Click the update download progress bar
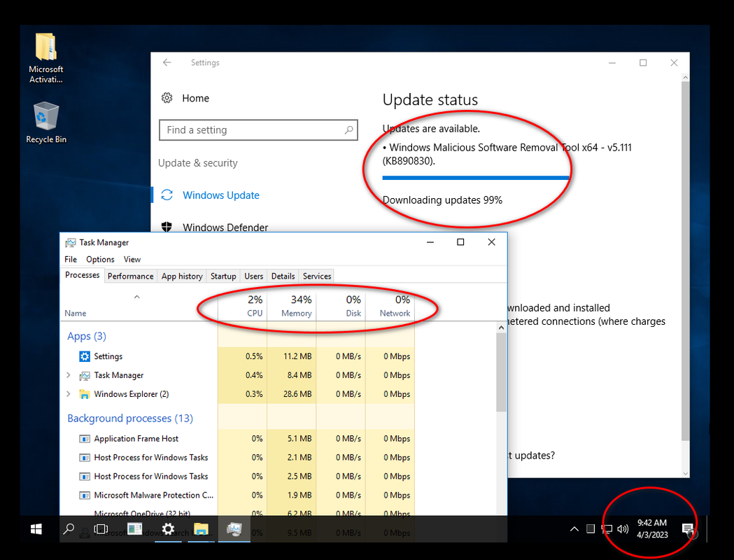Image resolution: width=734 pixels, height=560 pixels. 476,178
